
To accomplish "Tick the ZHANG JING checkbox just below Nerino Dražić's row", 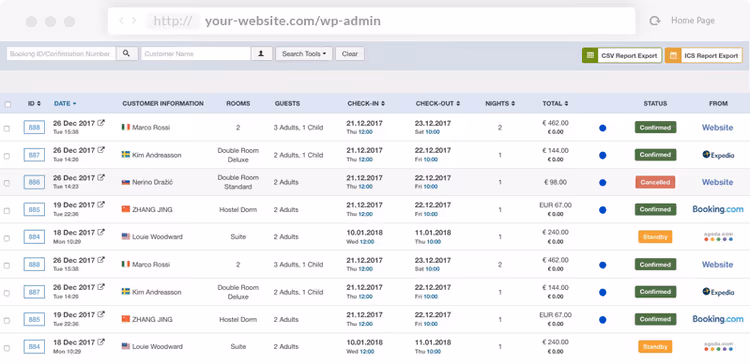I will click(x=7, y=210).
